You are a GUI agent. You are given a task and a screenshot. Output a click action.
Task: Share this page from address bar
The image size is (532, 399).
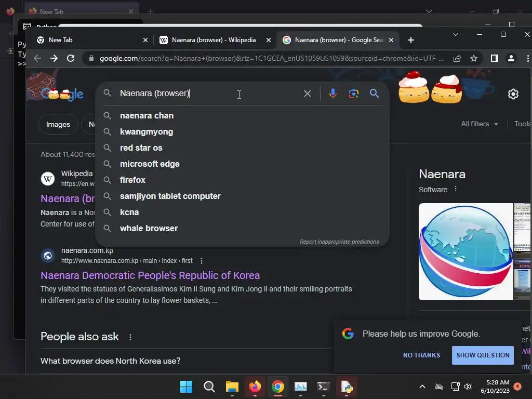point(457,58)
